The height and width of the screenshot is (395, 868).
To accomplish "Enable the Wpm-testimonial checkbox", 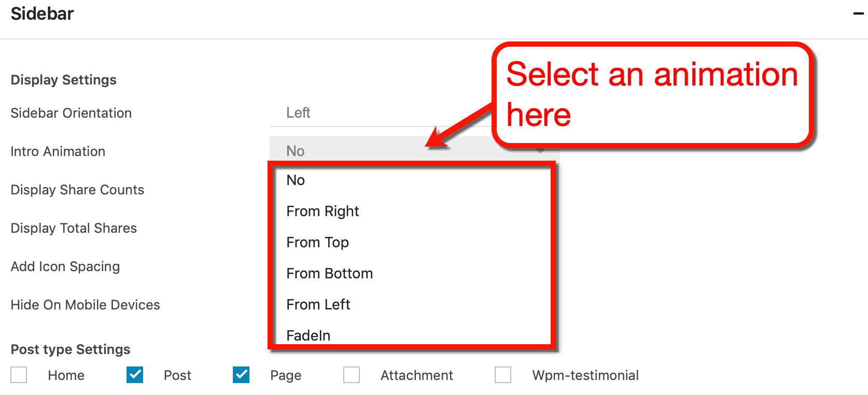I will (503, 375).
